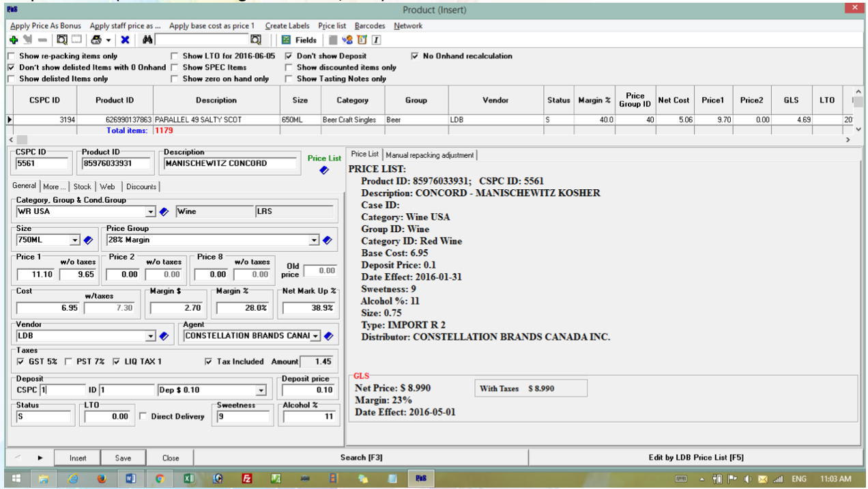Expand the Agent Constellation Brands dropdown

click(x=315, y=336)
